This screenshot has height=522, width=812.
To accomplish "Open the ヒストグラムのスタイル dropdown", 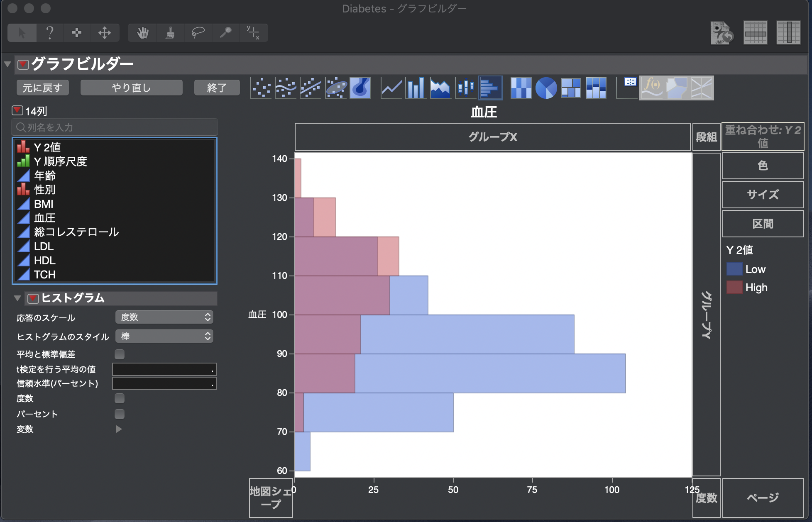I will 164,336.
